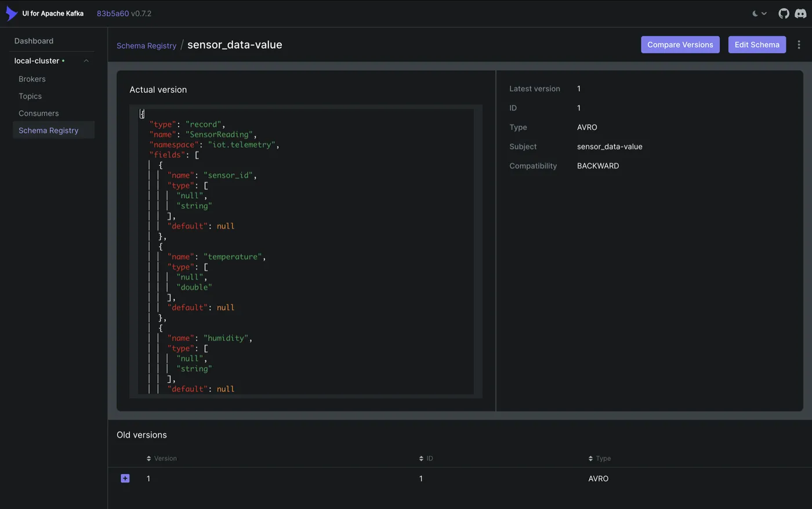Click Schema Registry breadcrumb link
812x509 pixels.
(x=146, y=46)
